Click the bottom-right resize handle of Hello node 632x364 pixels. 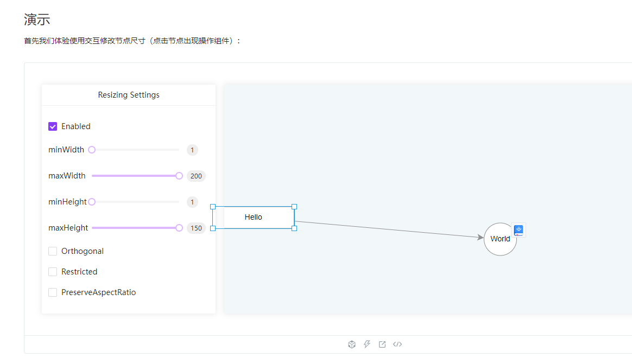click(x=294, y=229)
